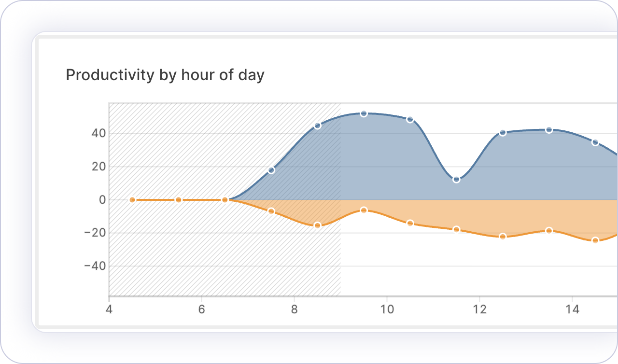Image resolution: width=618 pixels, height=364 pixels.
Task: Click the blue data point at hour 13.5
Action: point(549,130)
